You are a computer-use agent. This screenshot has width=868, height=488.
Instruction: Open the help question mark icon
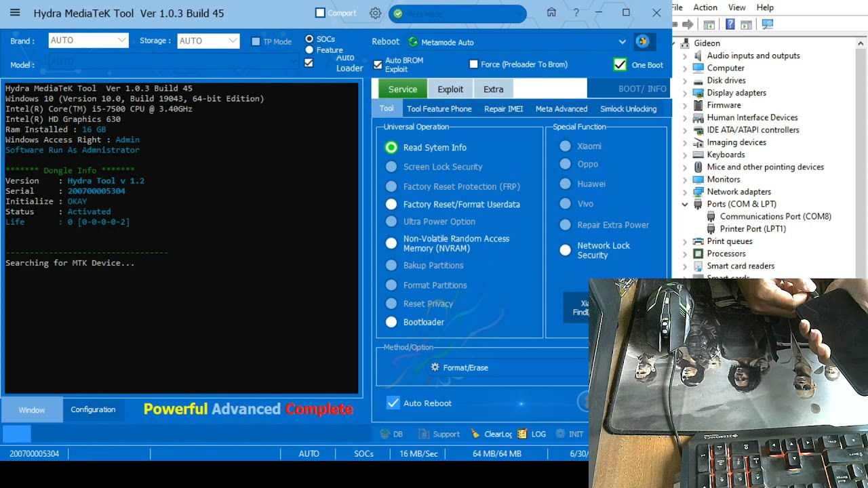(576, 13)
